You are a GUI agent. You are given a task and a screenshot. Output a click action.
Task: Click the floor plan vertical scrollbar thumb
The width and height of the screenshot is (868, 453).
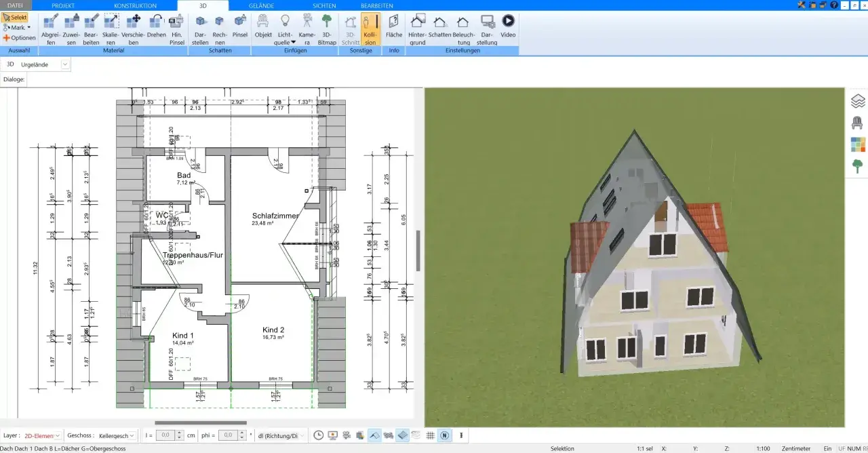click(418, 250)
